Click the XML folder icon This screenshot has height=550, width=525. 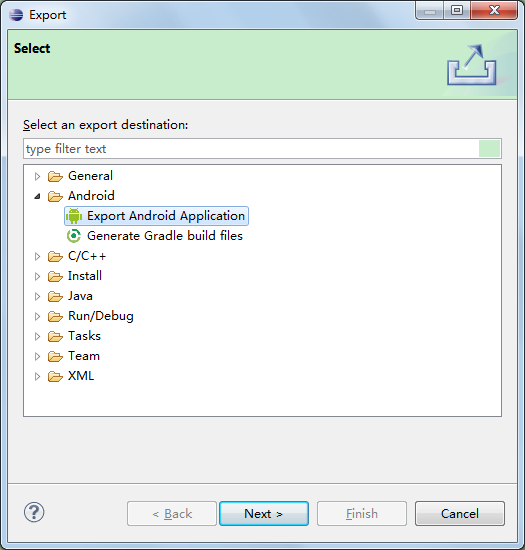55,376
